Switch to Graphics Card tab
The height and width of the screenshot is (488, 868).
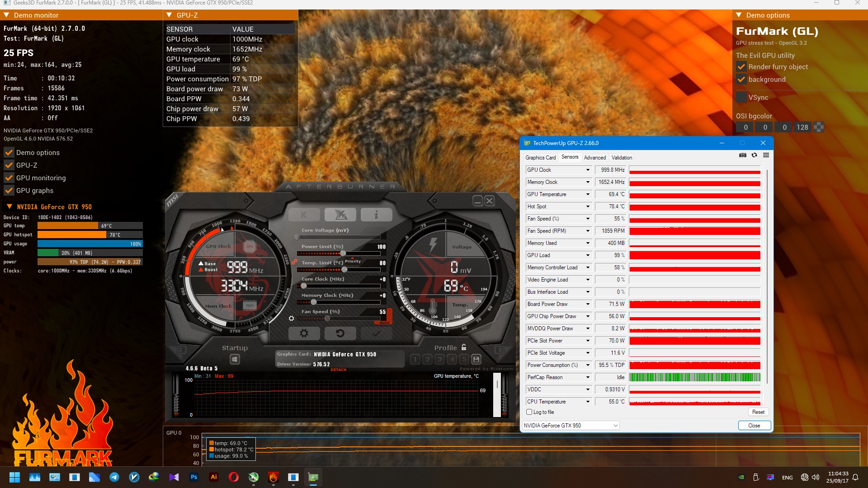[541, 158]
